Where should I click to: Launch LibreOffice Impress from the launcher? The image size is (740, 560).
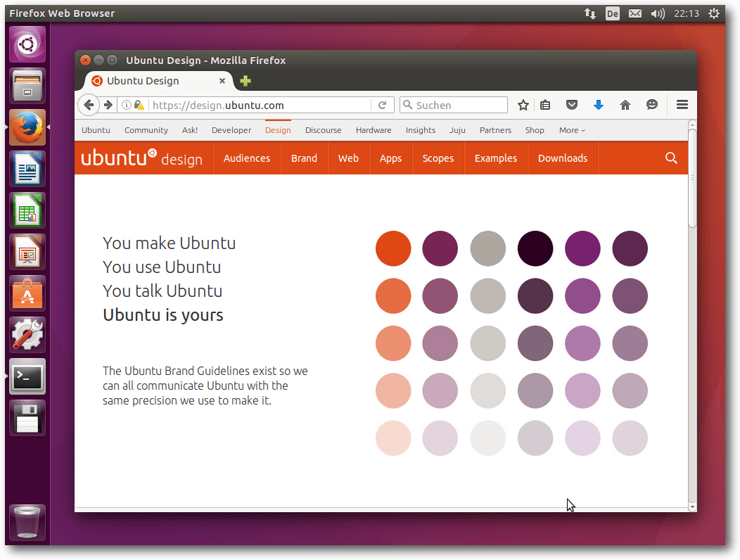pyautogui.click(x=27, y=252)
